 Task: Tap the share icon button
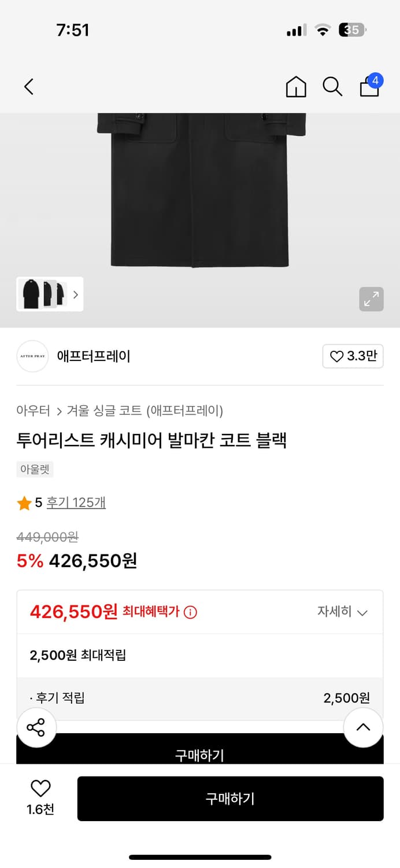coord(36,727)
